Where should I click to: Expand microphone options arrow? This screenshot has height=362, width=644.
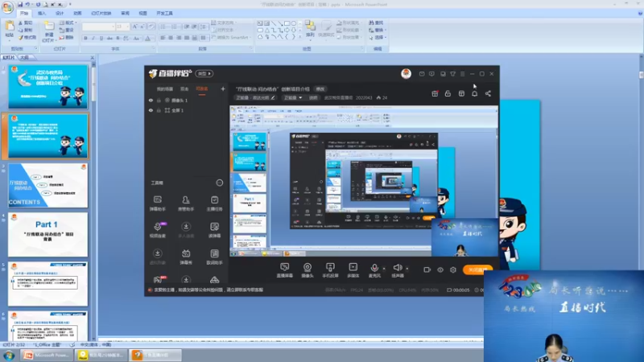click(384, 269)
